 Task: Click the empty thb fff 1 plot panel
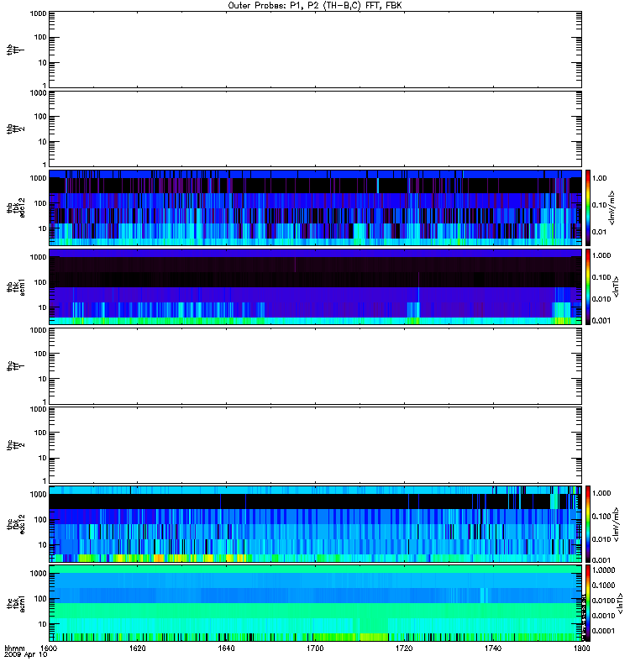(315, 50)
